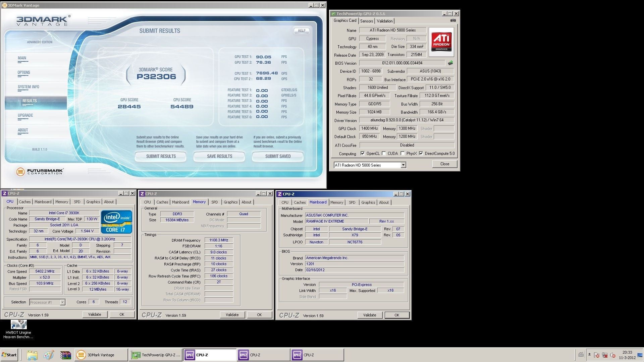Click the SUBMIT RESULTS button

[161, 156]
